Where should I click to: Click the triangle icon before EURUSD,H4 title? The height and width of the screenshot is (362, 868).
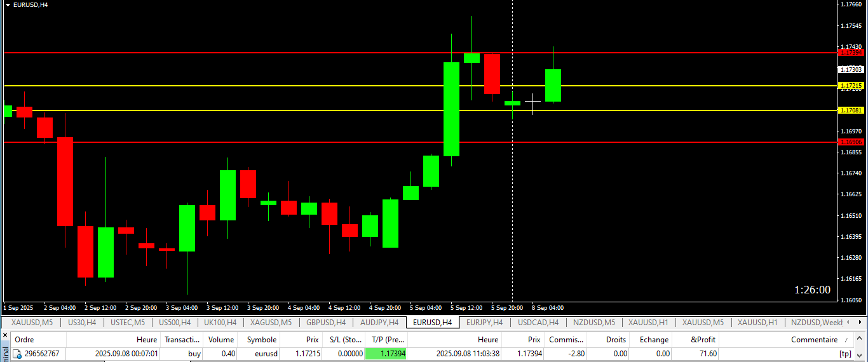(x=8, y=4)
